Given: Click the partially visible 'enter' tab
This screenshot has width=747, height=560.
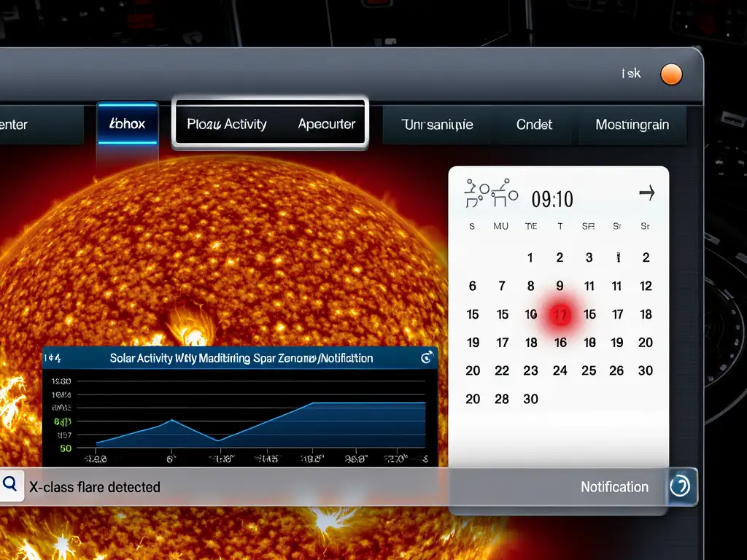Looking at the screenshot, I should [x=14, y=125].
